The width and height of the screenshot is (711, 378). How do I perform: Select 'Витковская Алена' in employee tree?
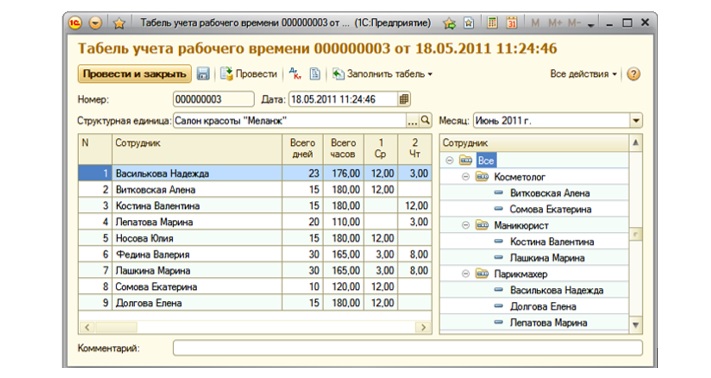550,193
